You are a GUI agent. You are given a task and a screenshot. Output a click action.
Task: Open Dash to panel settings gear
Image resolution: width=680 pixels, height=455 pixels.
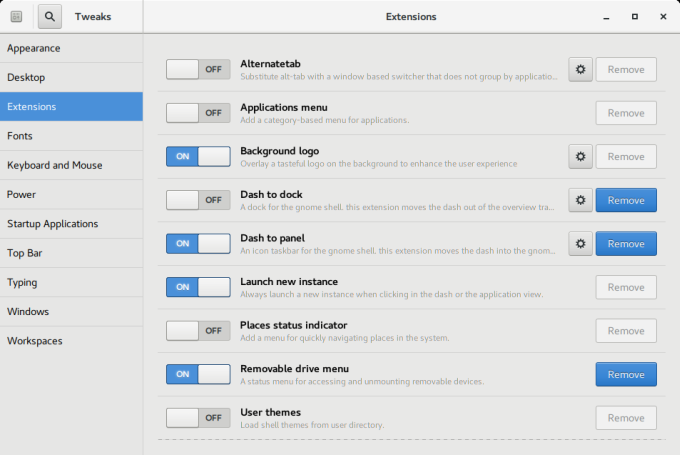(580, 244)
